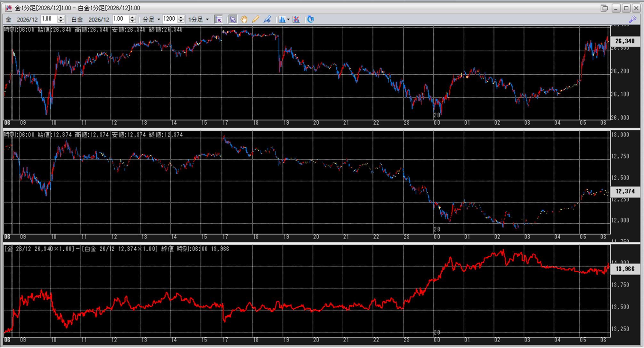
Task: Choose the pencil drawing tool
Action: 255,20
